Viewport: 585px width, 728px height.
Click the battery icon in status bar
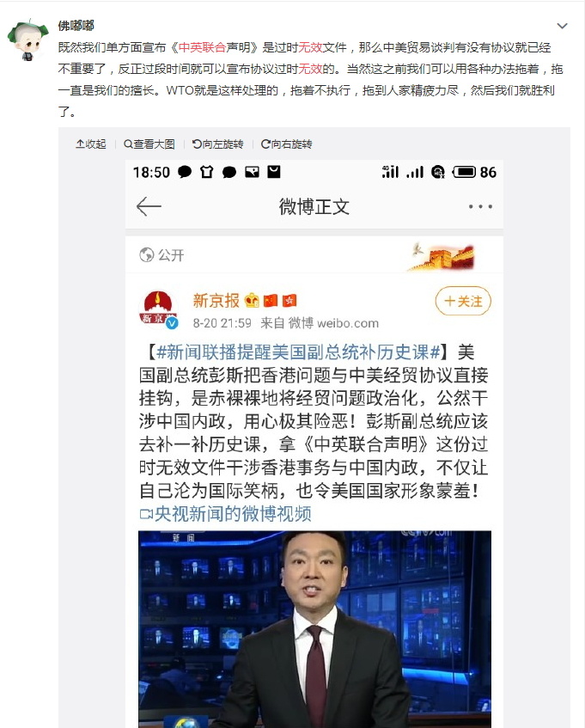pos(465,172)
